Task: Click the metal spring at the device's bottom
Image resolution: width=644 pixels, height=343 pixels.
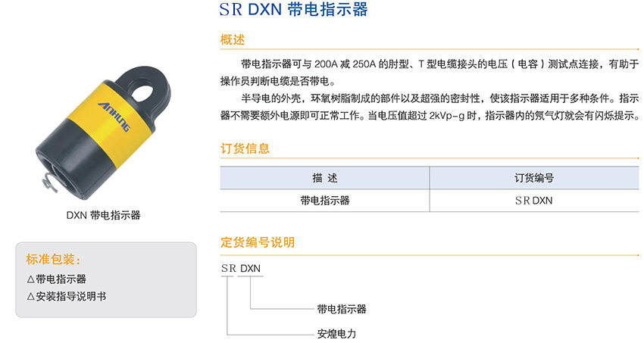Action: [50, 182]
